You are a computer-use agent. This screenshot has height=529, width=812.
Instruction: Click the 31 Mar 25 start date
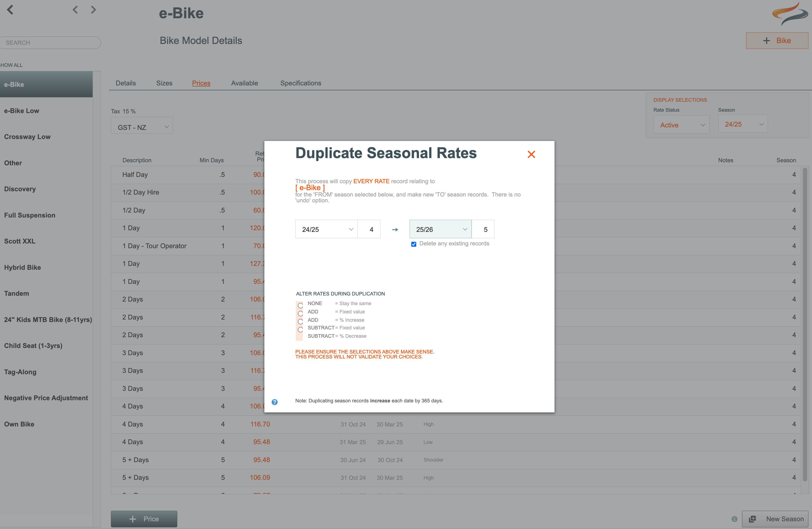pyautogui.click(x=352, y=442)
